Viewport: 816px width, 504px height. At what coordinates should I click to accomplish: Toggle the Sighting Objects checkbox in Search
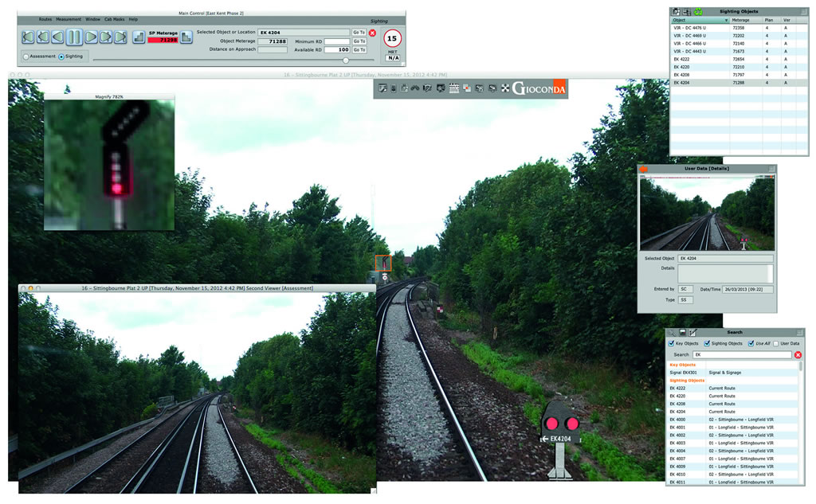708,343
